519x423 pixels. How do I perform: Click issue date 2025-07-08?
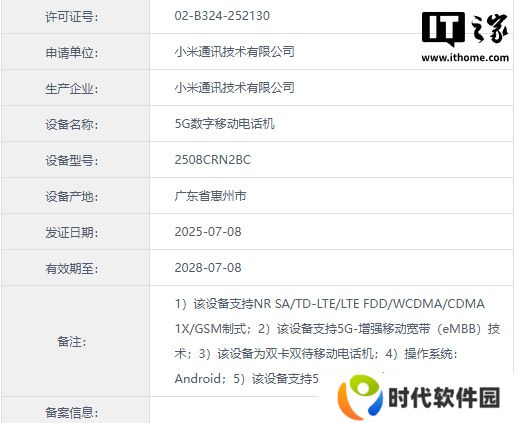208,232
